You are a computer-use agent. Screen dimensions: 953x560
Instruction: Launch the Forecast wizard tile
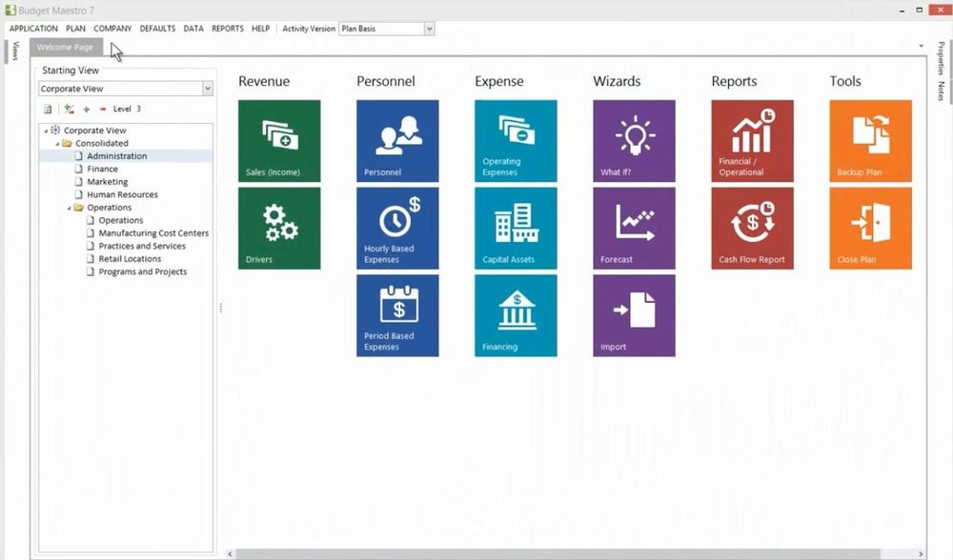click(634, 229)
